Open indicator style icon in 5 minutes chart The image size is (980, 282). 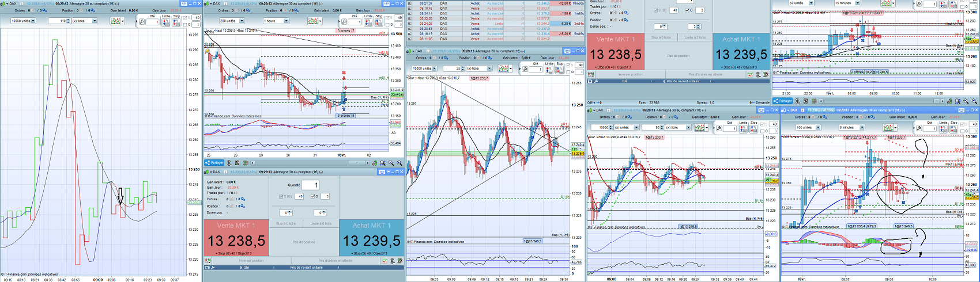pos(888,127)
